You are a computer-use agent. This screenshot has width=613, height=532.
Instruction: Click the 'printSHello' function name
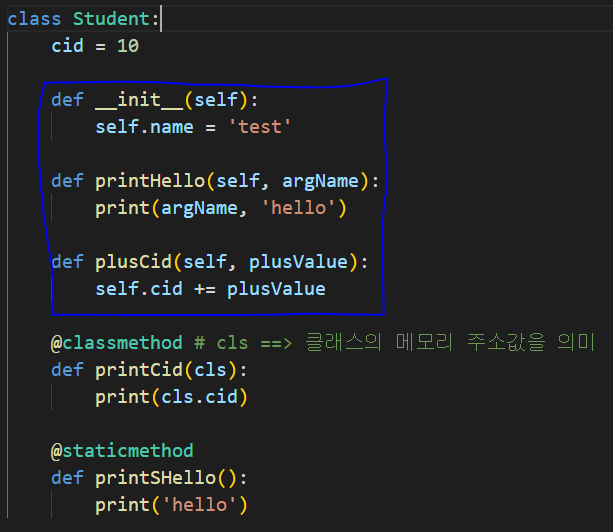tap(156, 478)
